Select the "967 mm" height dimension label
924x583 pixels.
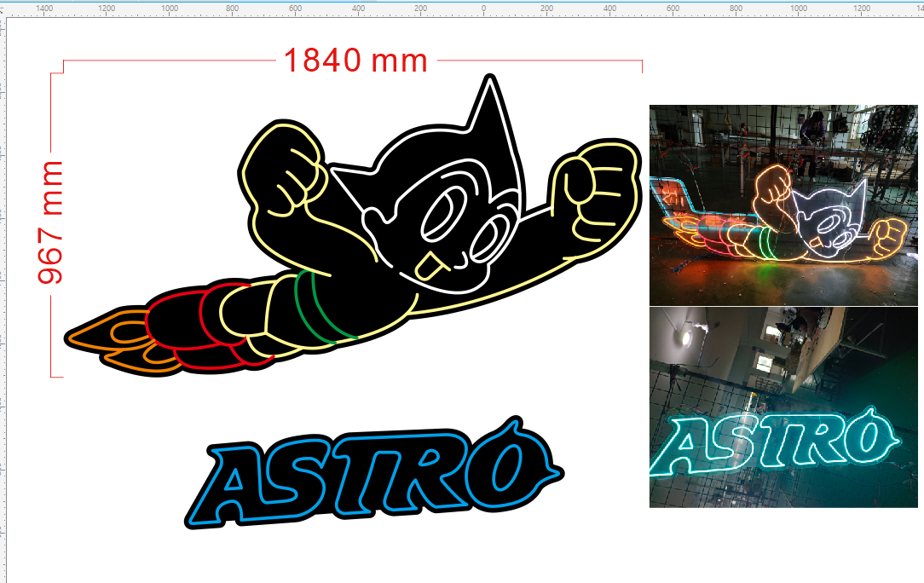pyautogui.click(x=50, y=222)
